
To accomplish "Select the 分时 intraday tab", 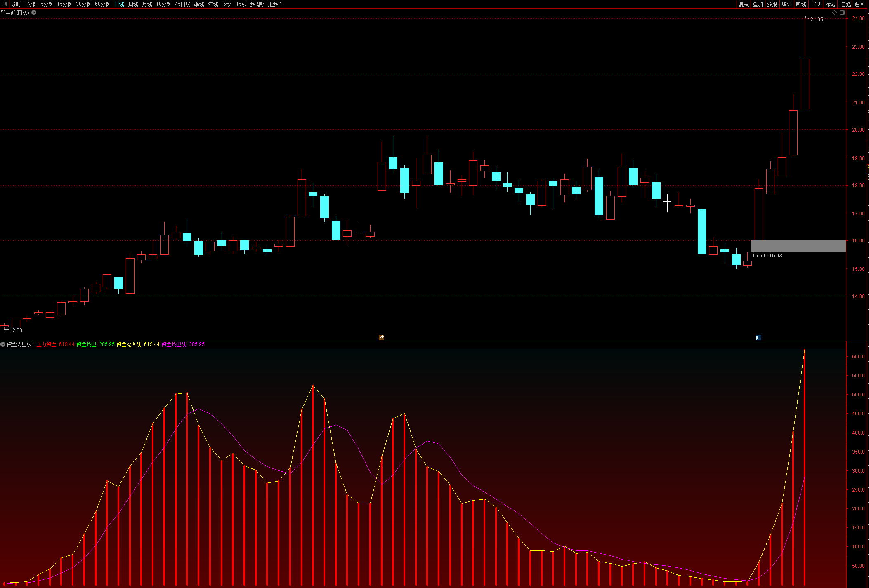I will pos(16,4).
